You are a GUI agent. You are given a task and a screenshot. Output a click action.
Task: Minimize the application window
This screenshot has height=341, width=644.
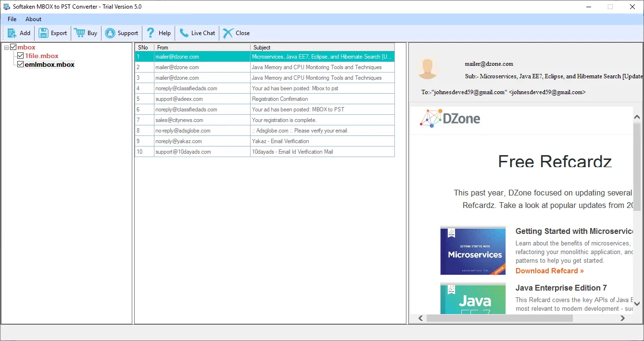[x=588, y=7]
